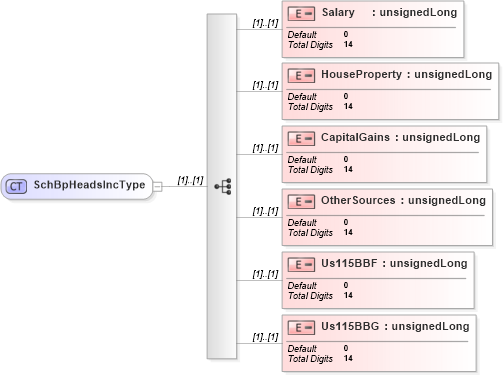Select the OtherSources : unsignedLong element name

403,200
